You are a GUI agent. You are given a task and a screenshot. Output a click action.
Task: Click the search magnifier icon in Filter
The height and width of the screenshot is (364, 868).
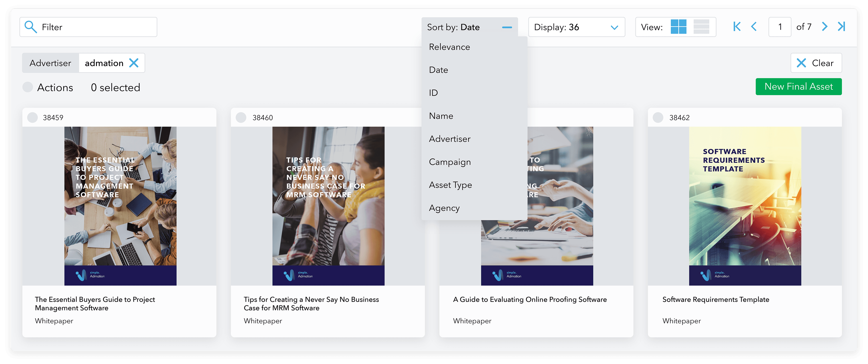[31, 27]
